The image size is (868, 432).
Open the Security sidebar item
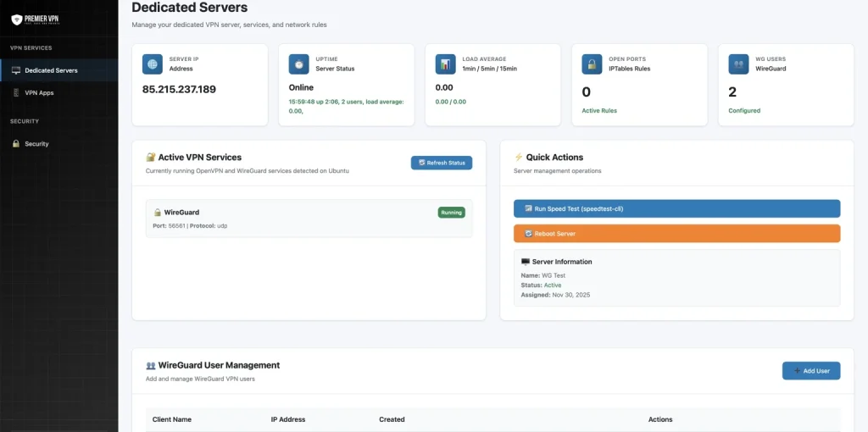tap(36, 144)
